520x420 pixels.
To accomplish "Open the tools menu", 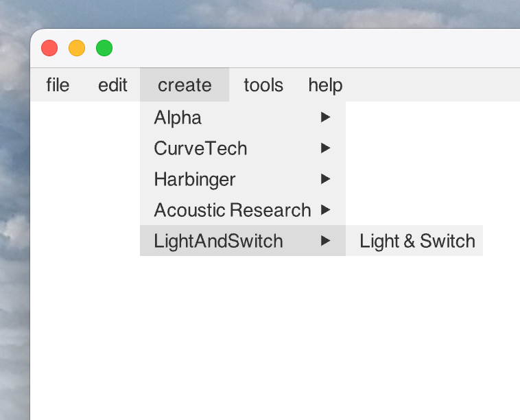I will [x=263, y=85].
